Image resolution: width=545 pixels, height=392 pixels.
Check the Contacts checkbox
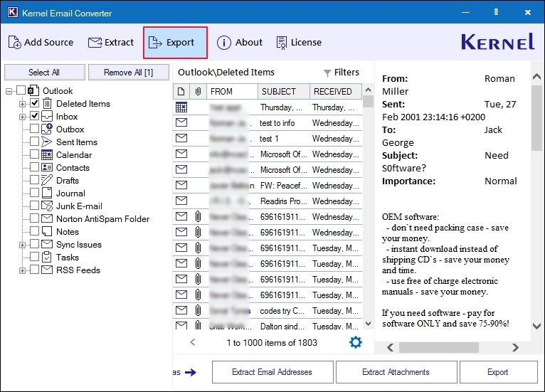pyautogui.click(x=34, y=167)
